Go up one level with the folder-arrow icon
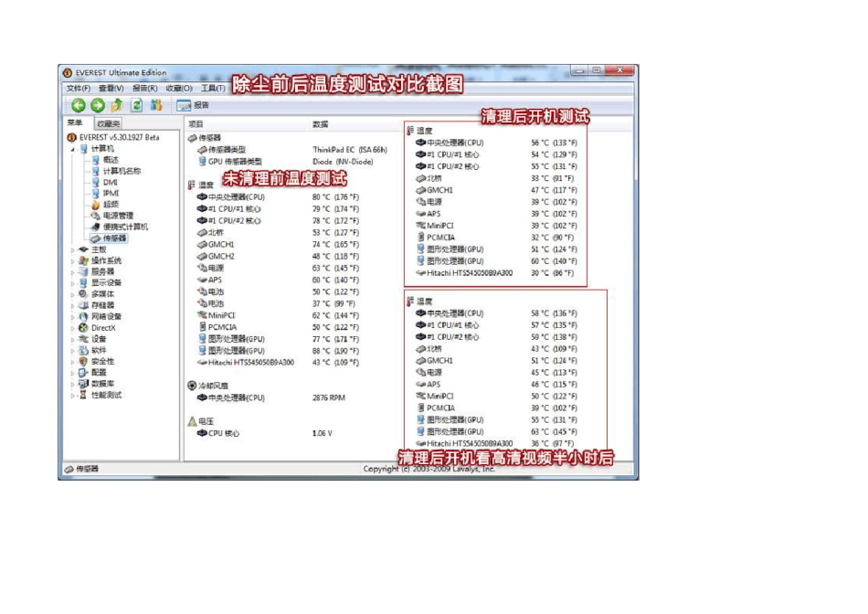This screenshot has width=868, height=614. [117, 105]
